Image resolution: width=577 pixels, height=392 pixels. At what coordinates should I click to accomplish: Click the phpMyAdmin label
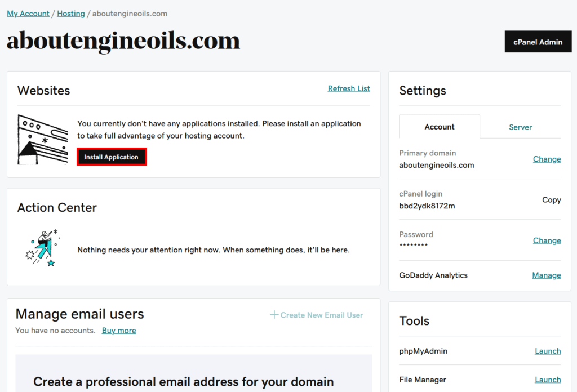[423, 351]
